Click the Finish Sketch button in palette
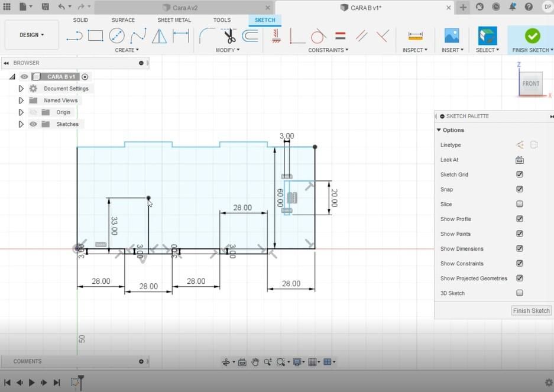 pyautogui.click(x=531, y=310)
